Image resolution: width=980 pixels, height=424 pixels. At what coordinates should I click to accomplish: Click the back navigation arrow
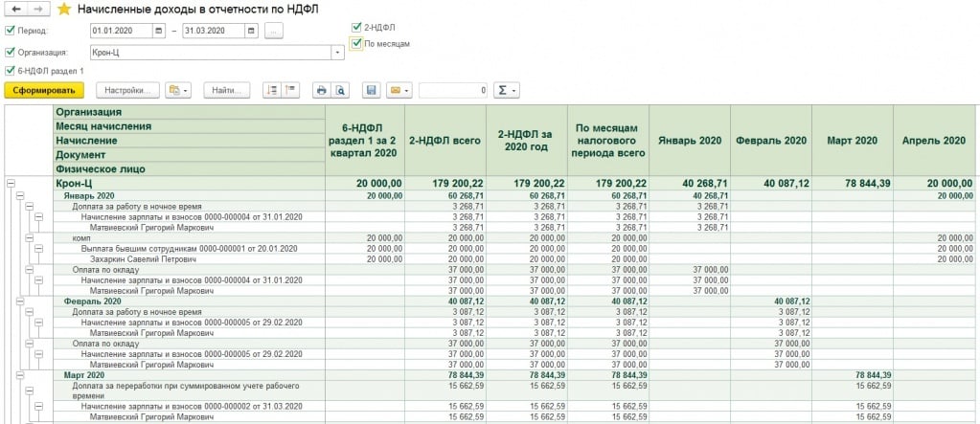16,9
